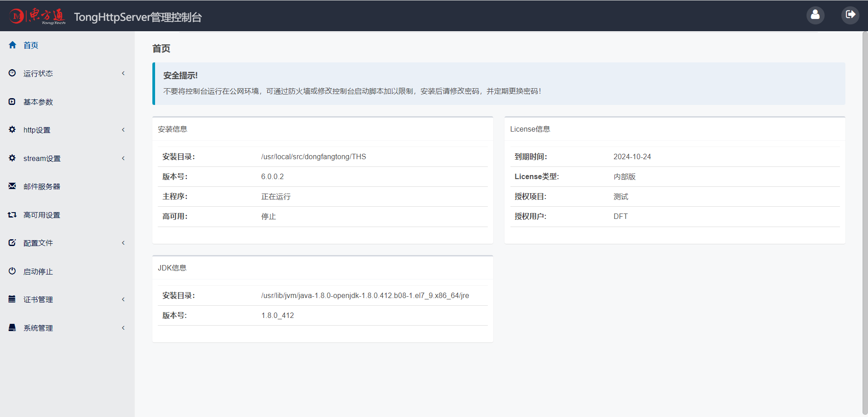868x417 pixels.
Task: Click the JDK信息 card header
Action: 172,268
